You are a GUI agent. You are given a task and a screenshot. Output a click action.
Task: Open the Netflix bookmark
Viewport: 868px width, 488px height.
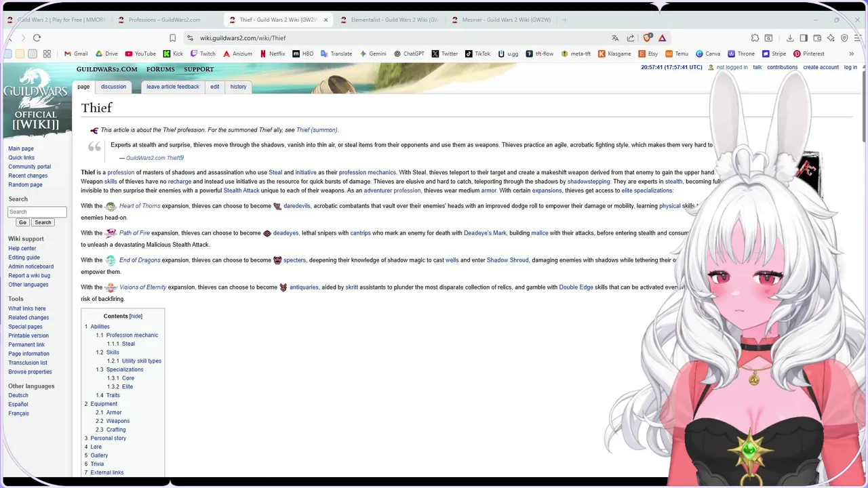click(x=272, y=54)
